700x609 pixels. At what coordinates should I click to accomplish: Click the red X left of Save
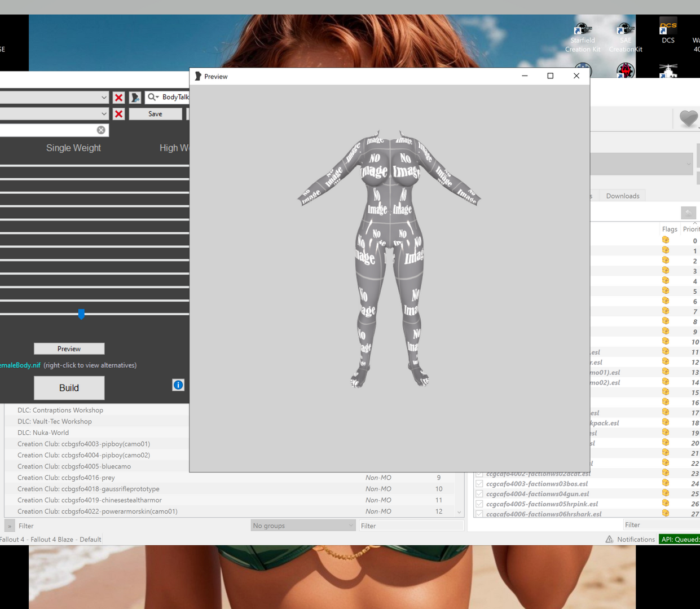[118, 114]
